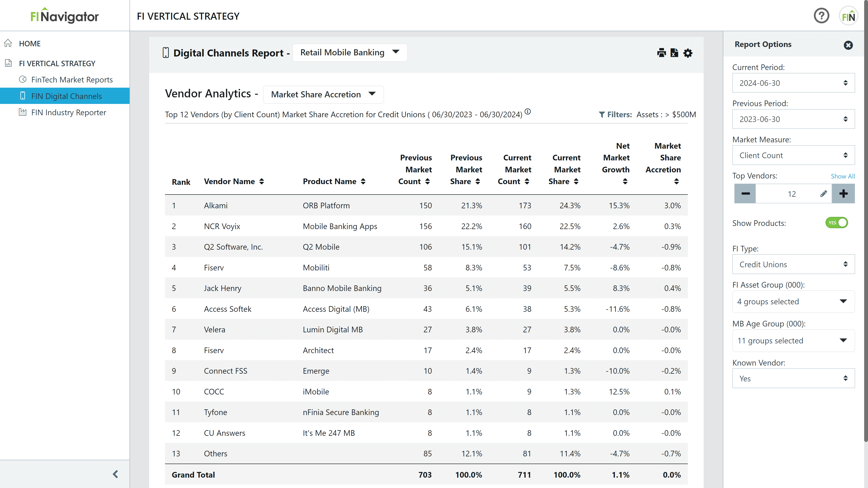Sort by Previous Market Count column
This screenshot has height=488, width=868.
[427, 181]
